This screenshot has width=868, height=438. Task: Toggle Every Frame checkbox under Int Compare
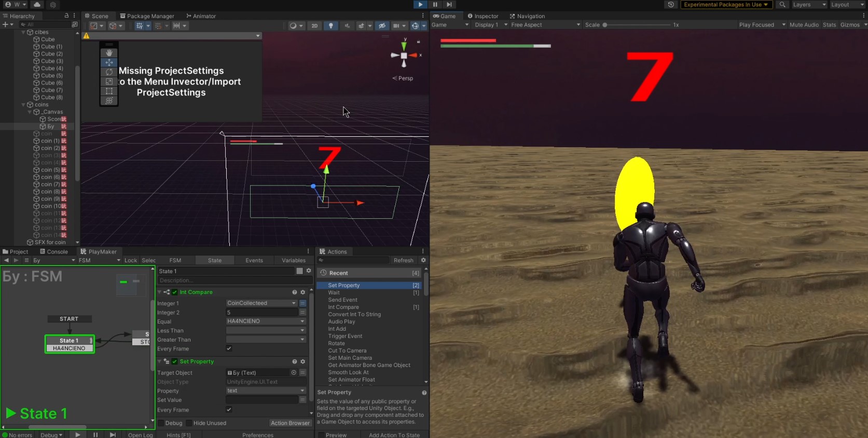pos(229,348)
